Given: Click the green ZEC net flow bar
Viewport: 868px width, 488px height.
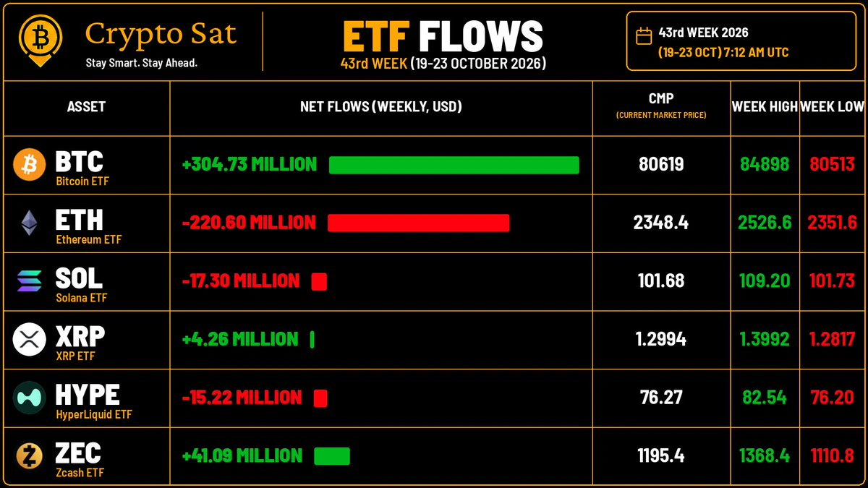Looking at the screenshot, I should click(332, 456).
